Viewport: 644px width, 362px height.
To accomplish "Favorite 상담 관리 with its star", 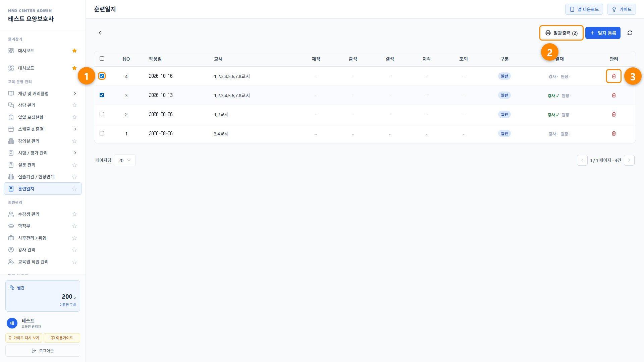I will tap(74, 105).
